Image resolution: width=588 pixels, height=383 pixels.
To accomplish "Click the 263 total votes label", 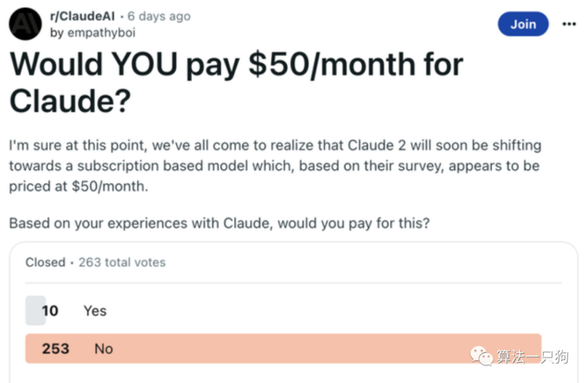I will [x=122, y=262].
